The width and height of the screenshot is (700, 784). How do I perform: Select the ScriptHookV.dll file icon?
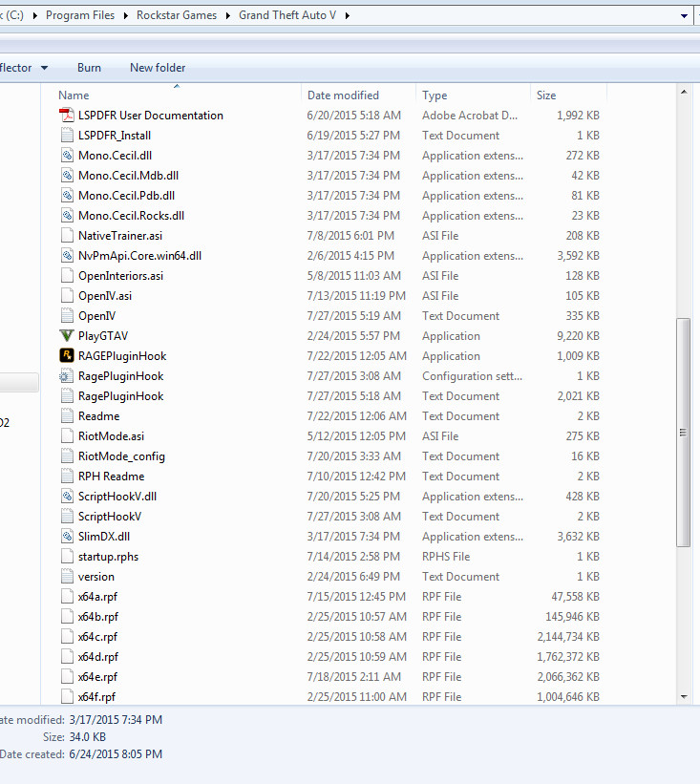pyautogui.click(x=67, y=496)
